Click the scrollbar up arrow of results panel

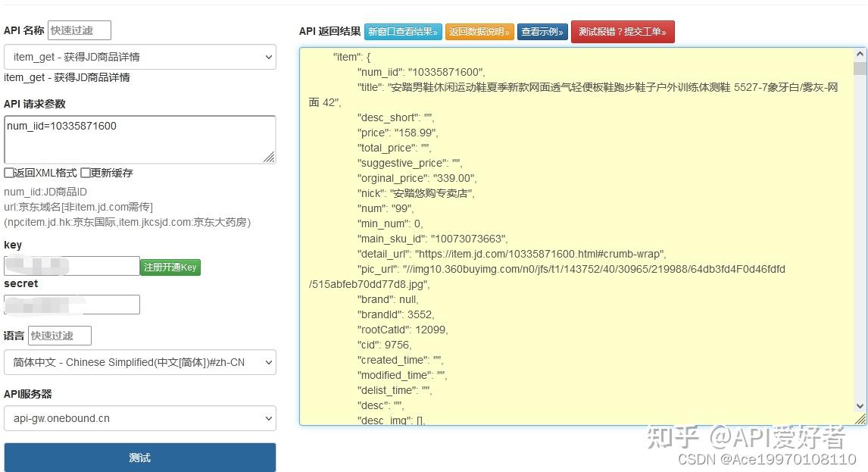pyautogui.click(x=858, y=54)
